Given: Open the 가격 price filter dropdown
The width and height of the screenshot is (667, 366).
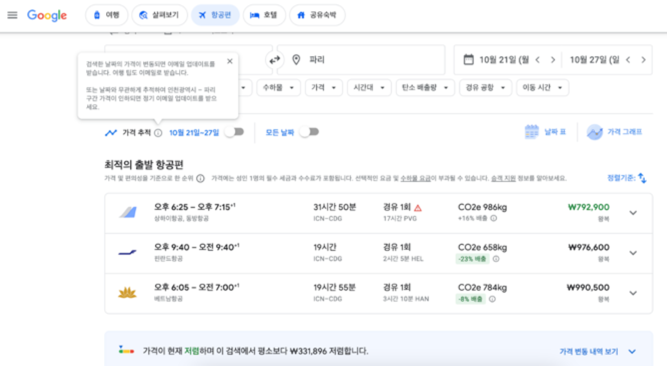Looking at the screenshot, I should tap(324, 88).
